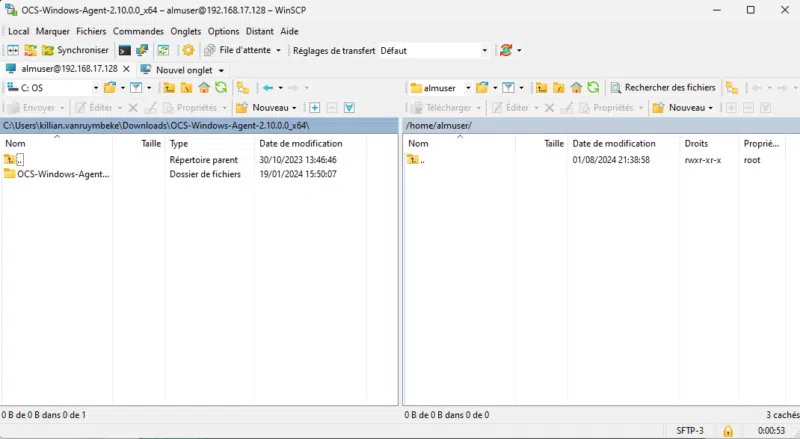Image resolution: width=800 pixels, height=439 pixels.
Task: Click the Synchroniser button
Action: click(x=76, y=50)
